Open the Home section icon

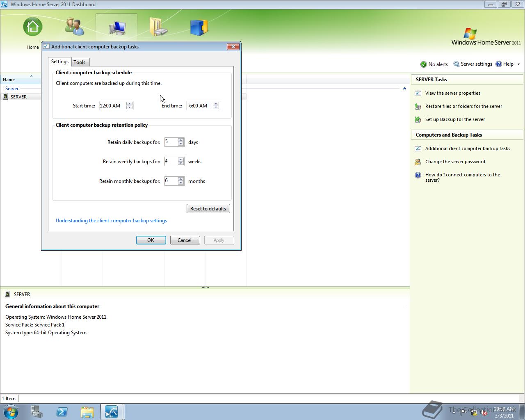point(33,27)
